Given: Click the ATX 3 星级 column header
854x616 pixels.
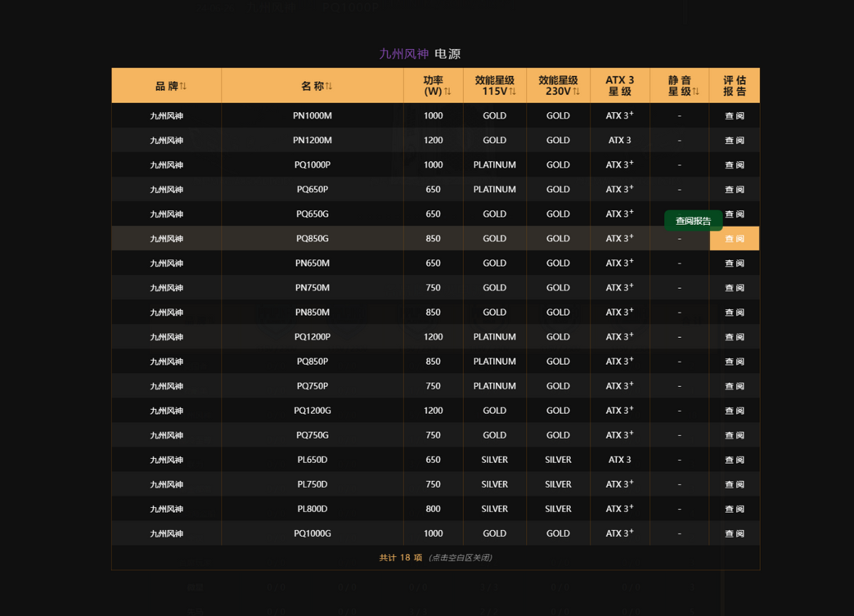Looking at the screenshot, I should (620, 86).
